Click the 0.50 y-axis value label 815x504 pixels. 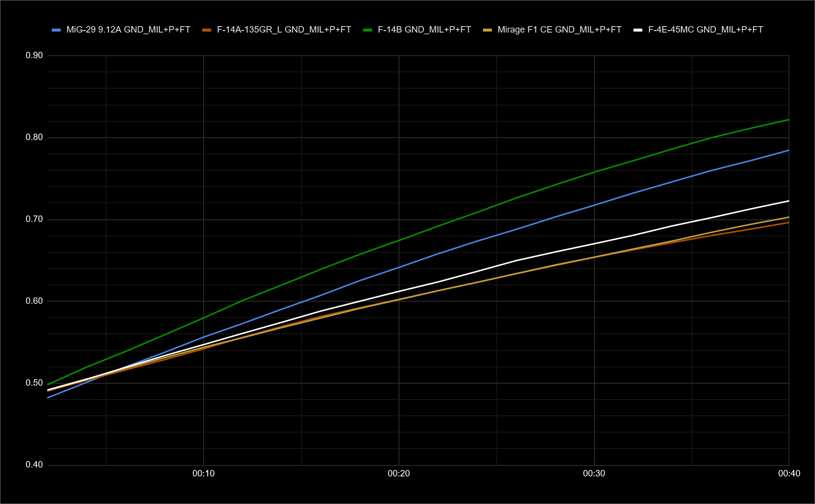[x=34, y=383]
